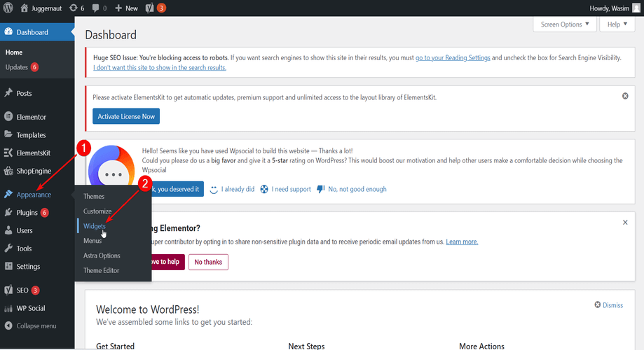Click the SEO Yoast sidebar icon
Viewport: 644px width, 350px height.
[8, 290]
